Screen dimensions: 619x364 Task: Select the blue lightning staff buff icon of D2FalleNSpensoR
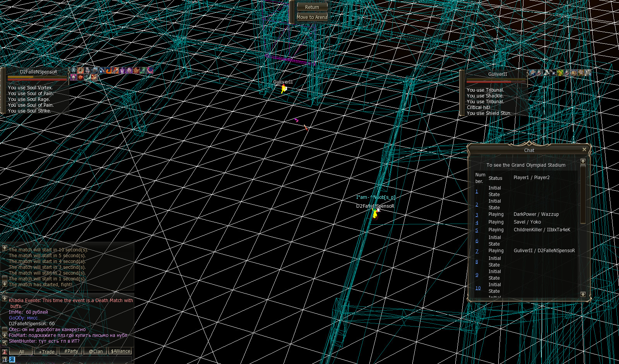coord(101,70)
